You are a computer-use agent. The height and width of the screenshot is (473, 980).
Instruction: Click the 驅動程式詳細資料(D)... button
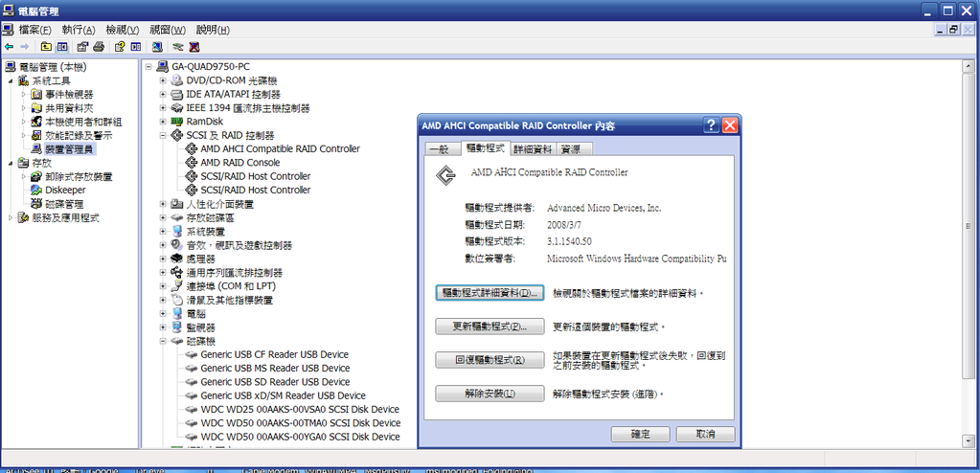pyautogui.click(x=490, y=292)
